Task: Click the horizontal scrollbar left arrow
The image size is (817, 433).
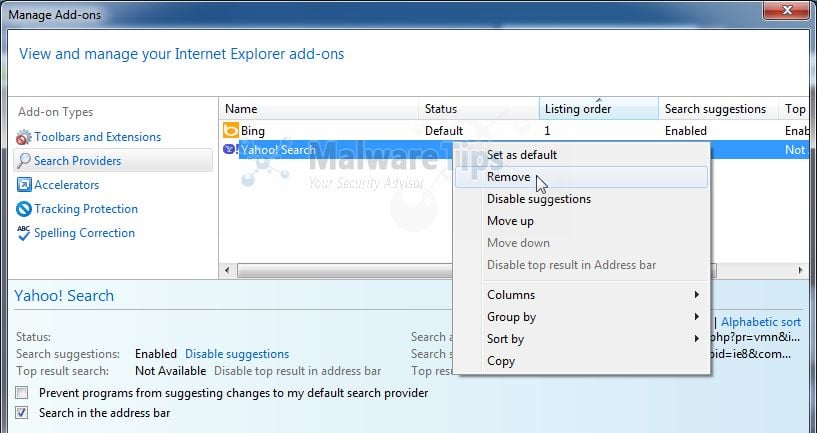Action: tap(227, 270)
